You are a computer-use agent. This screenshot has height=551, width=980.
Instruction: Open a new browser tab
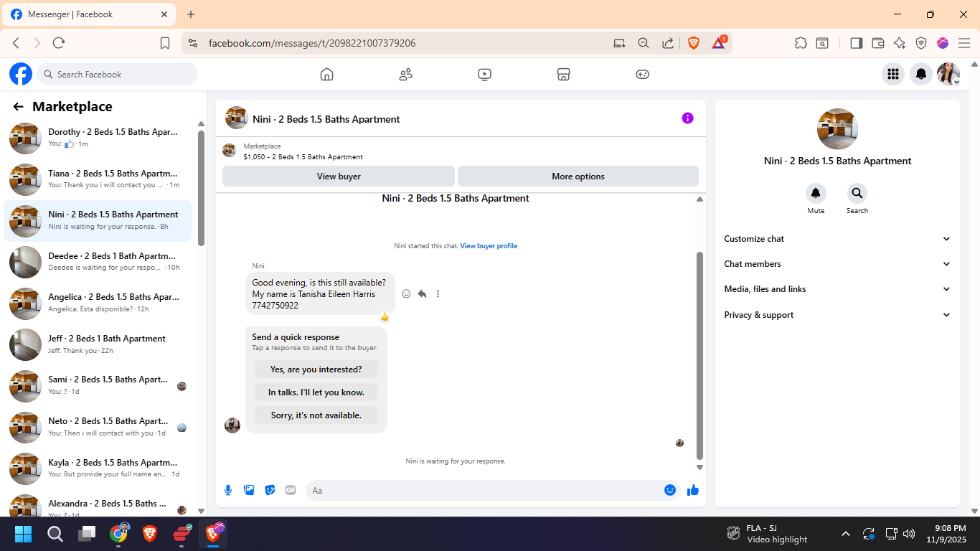click(x=191, y=14)
